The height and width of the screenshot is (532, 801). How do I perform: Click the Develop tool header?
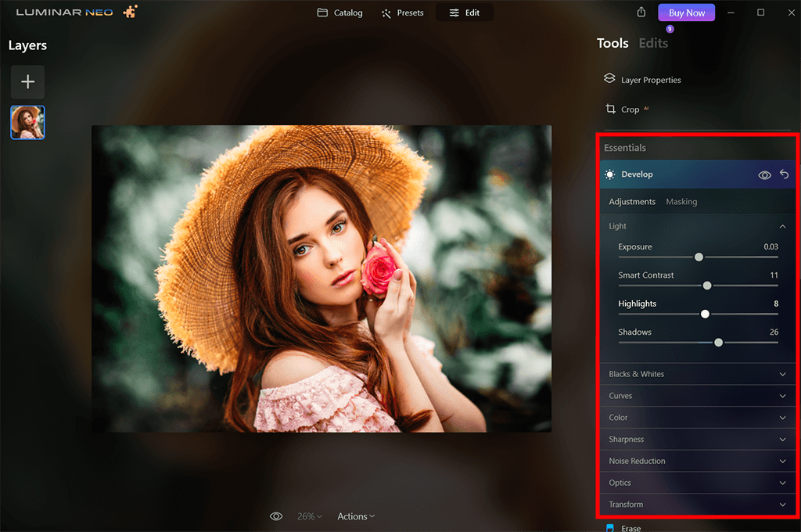click(x=698, y=174)
